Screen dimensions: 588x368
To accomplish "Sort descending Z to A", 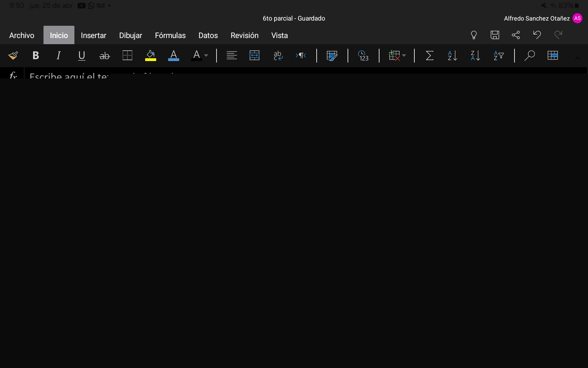I will [x=475, y=56].
